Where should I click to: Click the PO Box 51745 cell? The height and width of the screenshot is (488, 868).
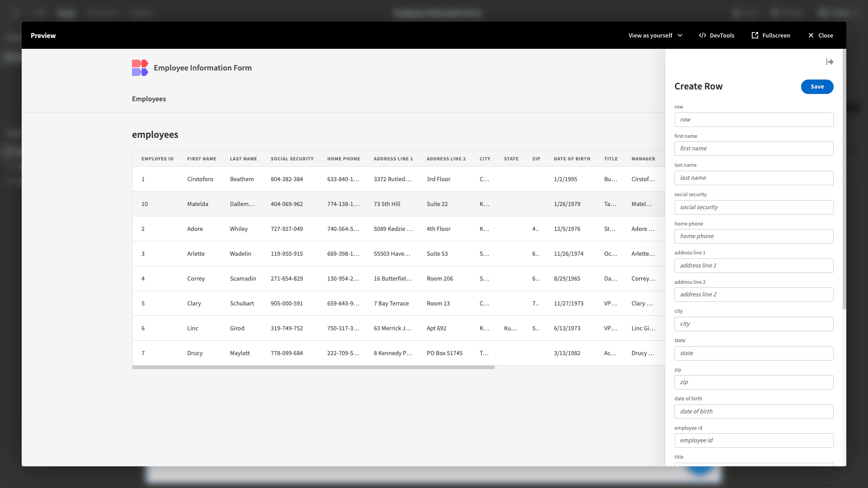tap(444, 353)
